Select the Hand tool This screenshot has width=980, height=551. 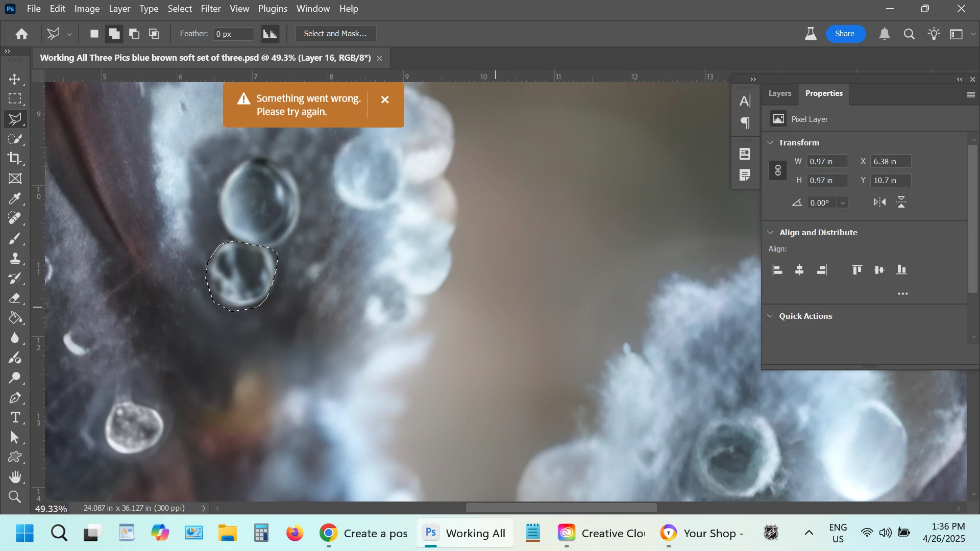[15, 477]
